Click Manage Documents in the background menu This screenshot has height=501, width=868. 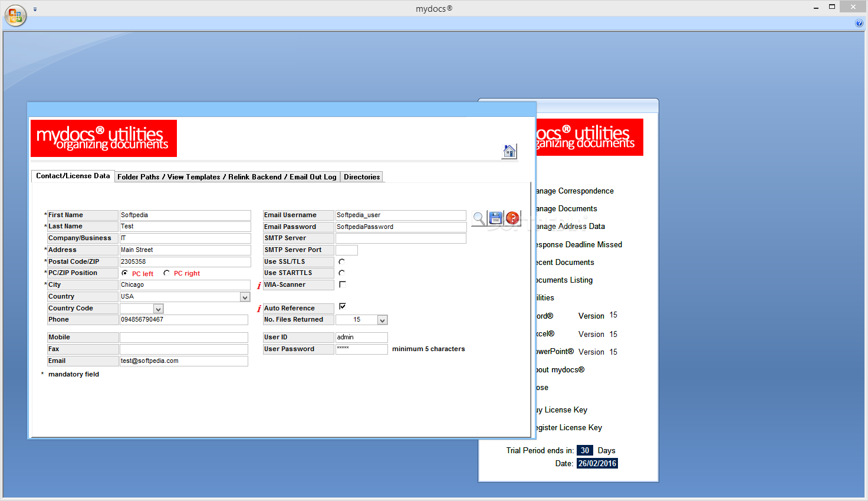tap(567, 209)
